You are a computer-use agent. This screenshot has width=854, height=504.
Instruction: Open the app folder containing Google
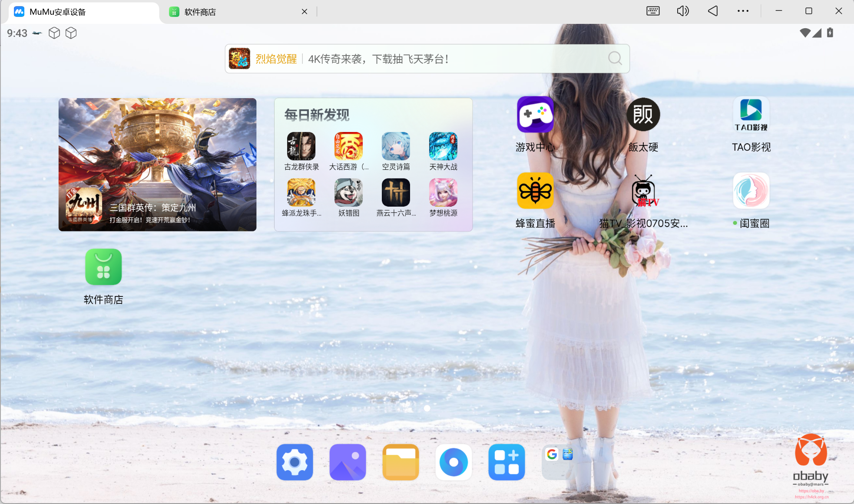tap(559, 462)
